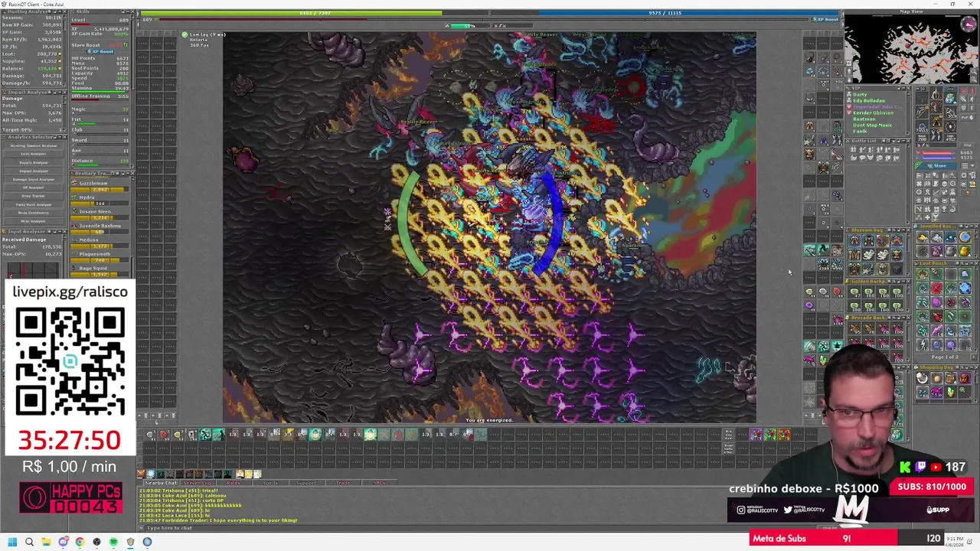
Task: Open Google Chrome from taskbar
Action: click(80, 542)
